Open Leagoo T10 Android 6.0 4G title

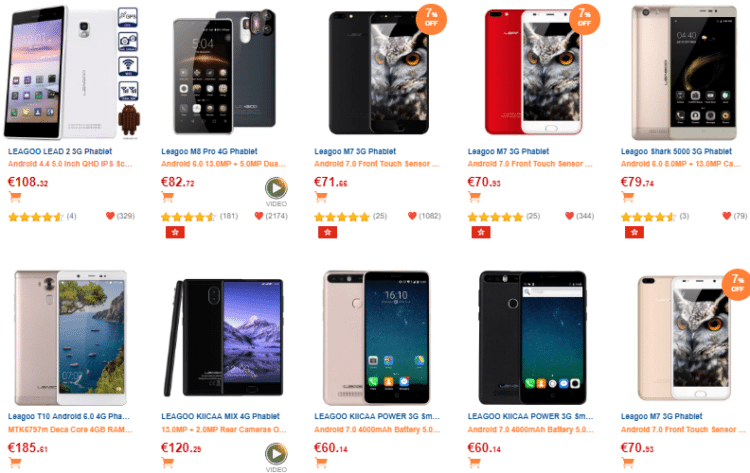tap(69, 416)
